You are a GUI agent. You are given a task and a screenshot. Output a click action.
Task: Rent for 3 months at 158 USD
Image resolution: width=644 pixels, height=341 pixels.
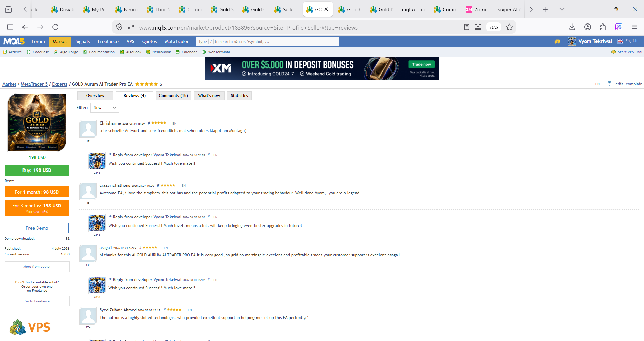(37, 208)
